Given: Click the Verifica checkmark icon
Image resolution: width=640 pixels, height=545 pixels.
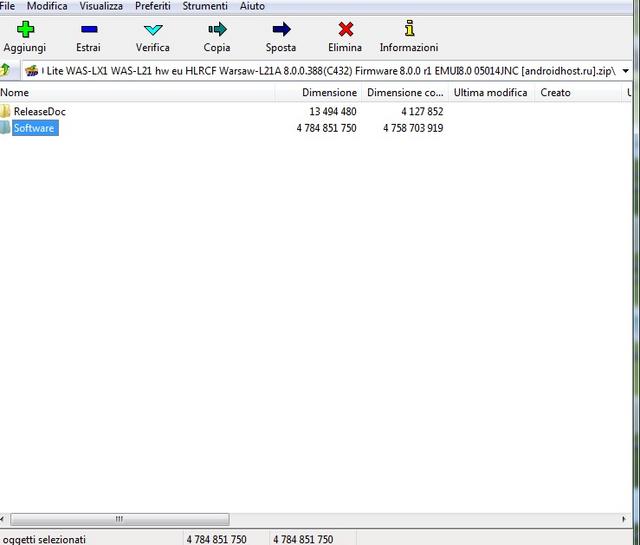Looking at the screenshot, I should [153, 30].
